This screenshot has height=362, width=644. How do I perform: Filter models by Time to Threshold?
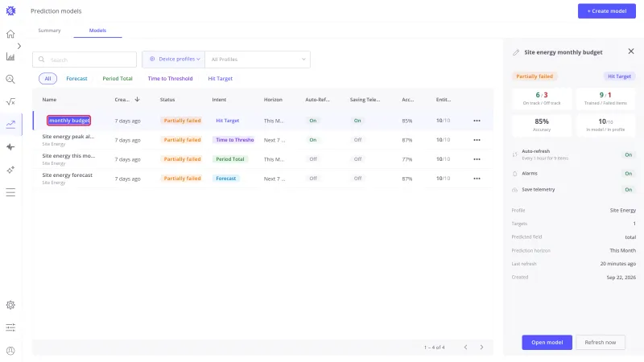(x=170, y=78)
